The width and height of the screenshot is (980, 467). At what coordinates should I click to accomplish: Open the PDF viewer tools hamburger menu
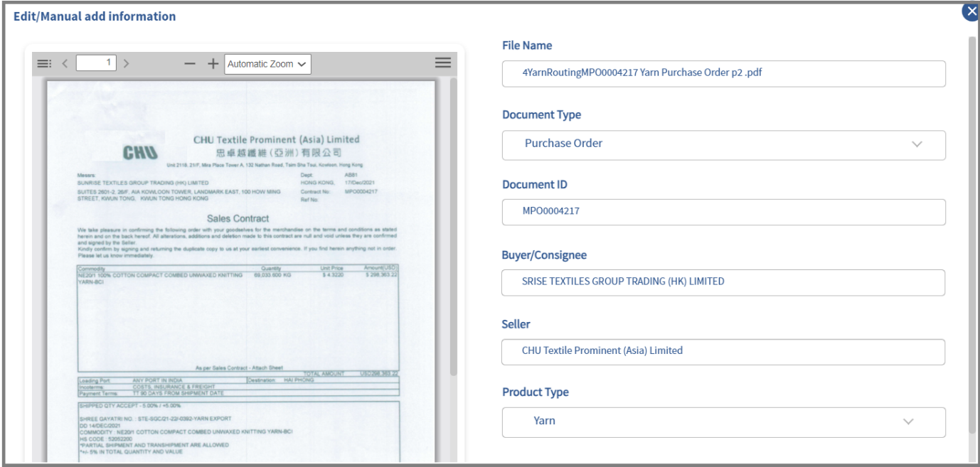pyautogui.click(x=443, y=63)
